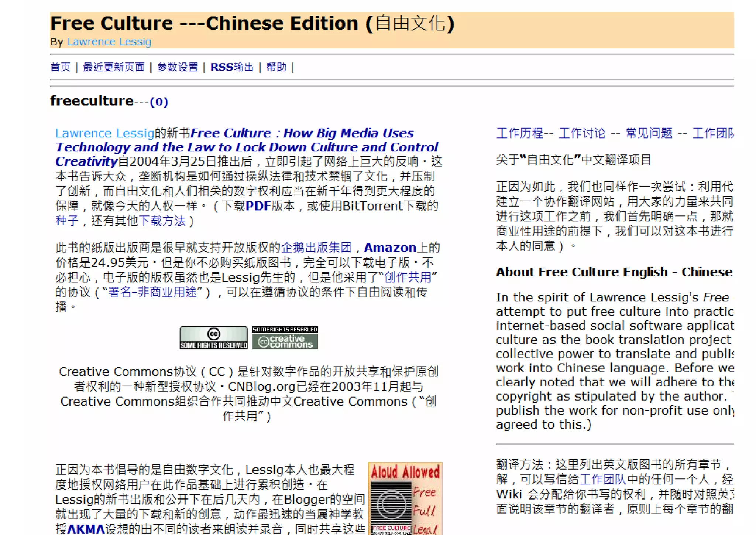756x535 pixels.
Task: Open the 帮助 help page
Action: click(276, 67)
